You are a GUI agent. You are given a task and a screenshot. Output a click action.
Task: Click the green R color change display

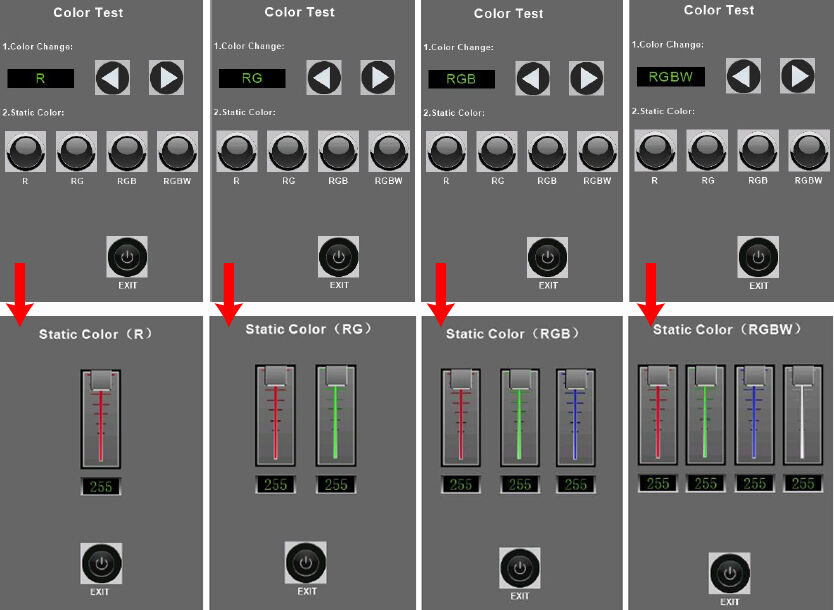coord(40,78)
